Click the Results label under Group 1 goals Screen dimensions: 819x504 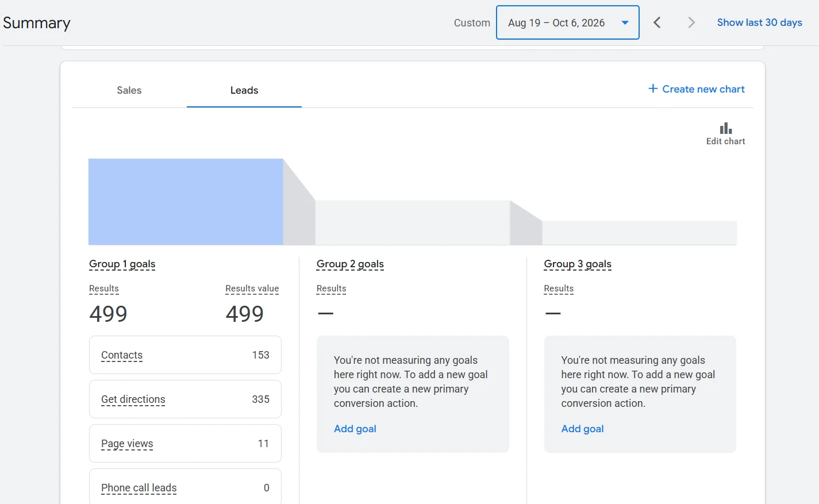[x=104, y=288]
